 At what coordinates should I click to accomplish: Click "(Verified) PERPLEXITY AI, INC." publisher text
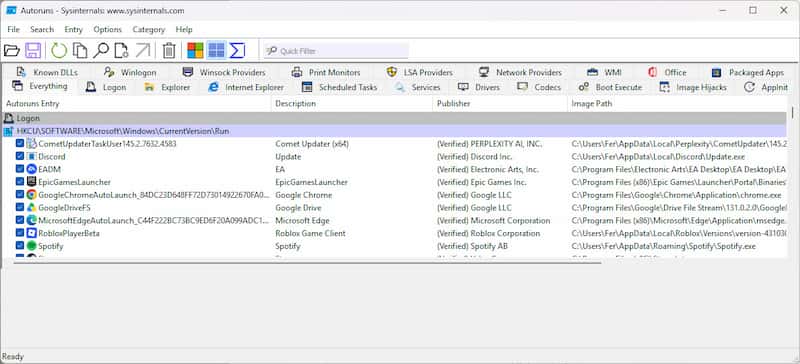(490, 144)
